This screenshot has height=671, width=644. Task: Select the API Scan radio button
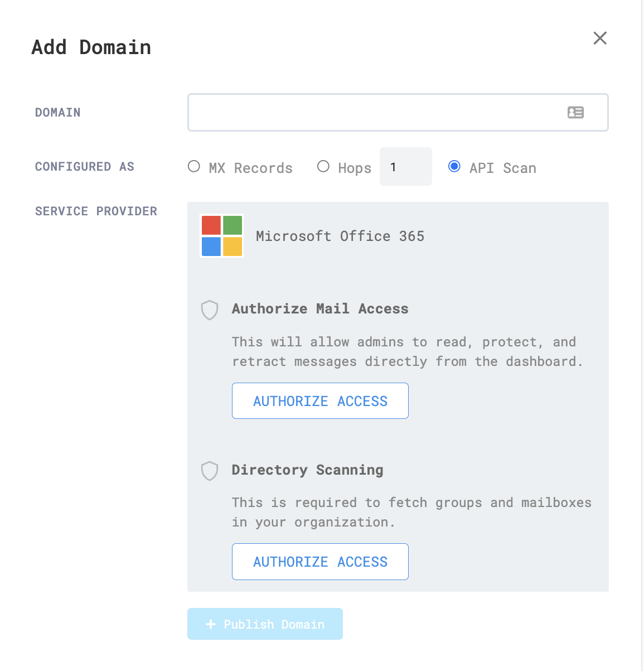click(454, 166)
